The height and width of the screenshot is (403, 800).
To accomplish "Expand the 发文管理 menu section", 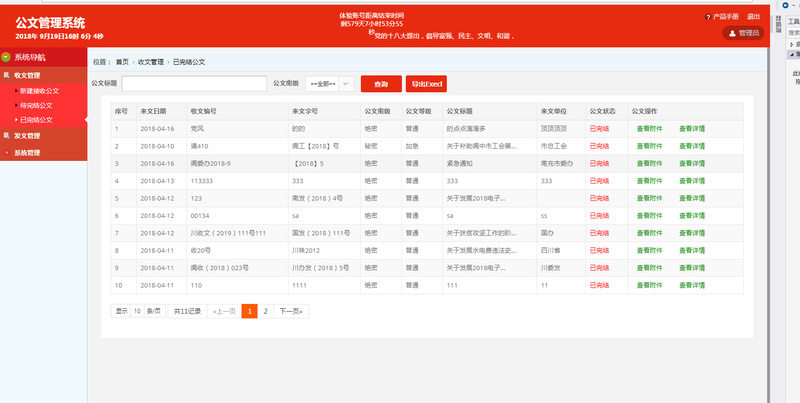I will [43, 136].
